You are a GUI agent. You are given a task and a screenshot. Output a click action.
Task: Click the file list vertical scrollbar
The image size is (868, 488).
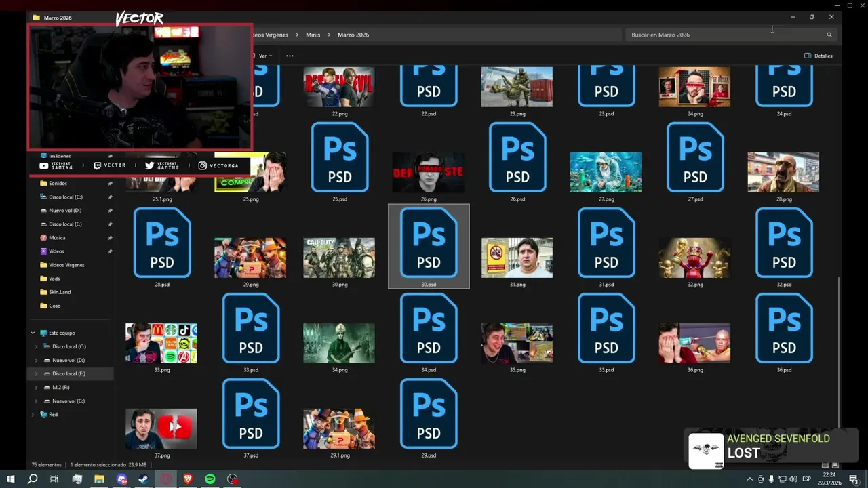click(x=839, y=351)
